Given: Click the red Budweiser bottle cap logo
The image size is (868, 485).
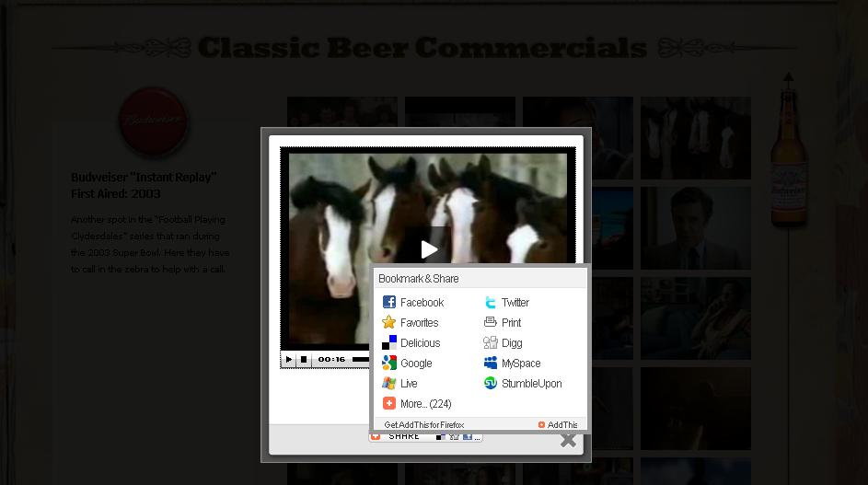Looking at the screenshot, I should tap(154, 121).
